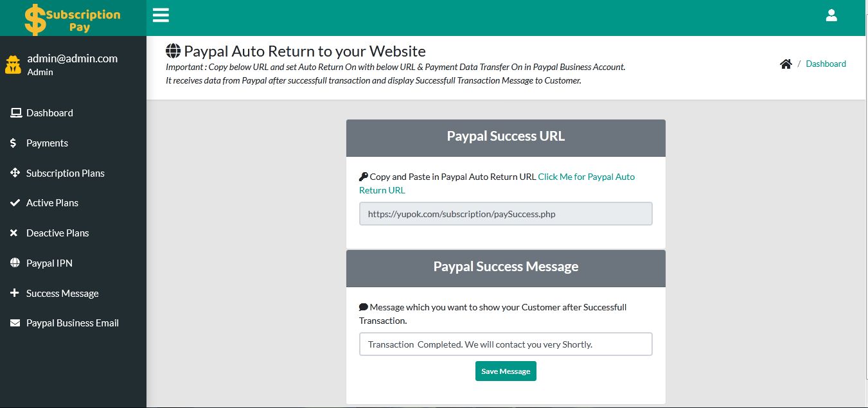Click the Paypal Business Email envelope icon
Screen dimensions: 868x408
(15, 323)
